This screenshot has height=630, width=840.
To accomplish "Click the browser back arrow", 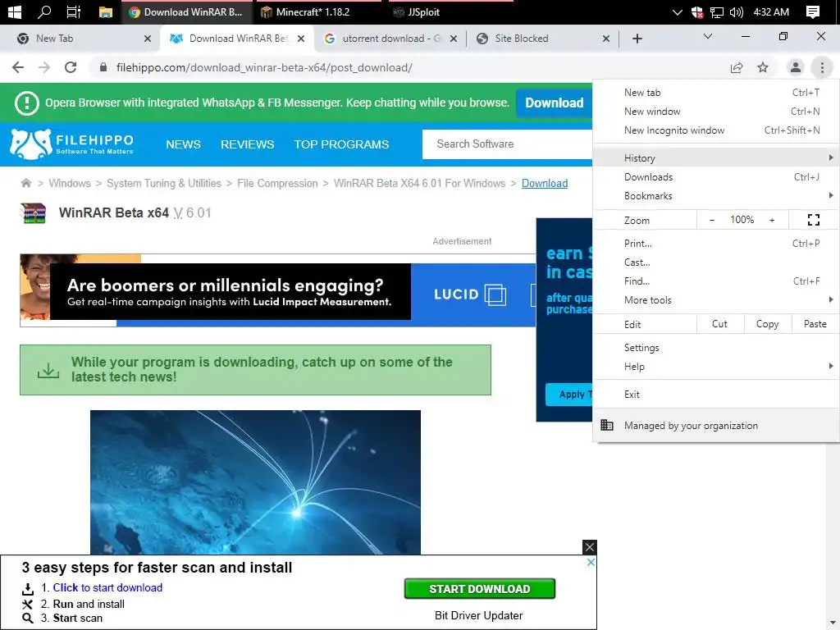I will (18, 67).
